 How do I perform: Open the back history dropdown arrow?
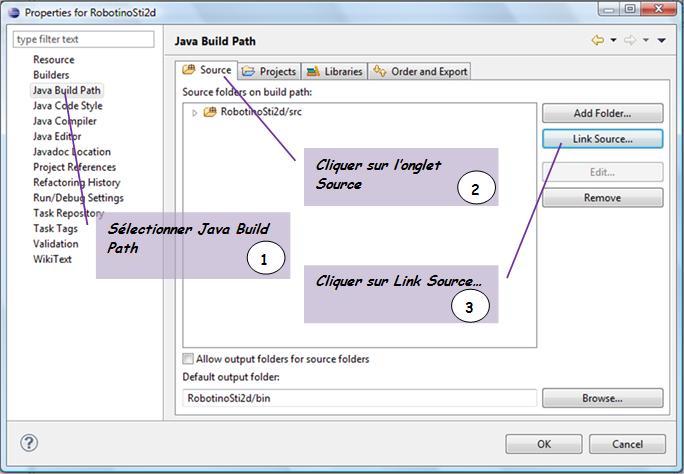pos(612,41)
